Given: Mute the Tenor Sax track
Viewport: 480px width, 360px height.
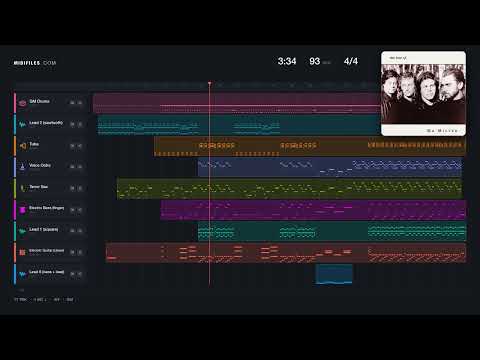Looking at the screenshot, I should 72,188.
